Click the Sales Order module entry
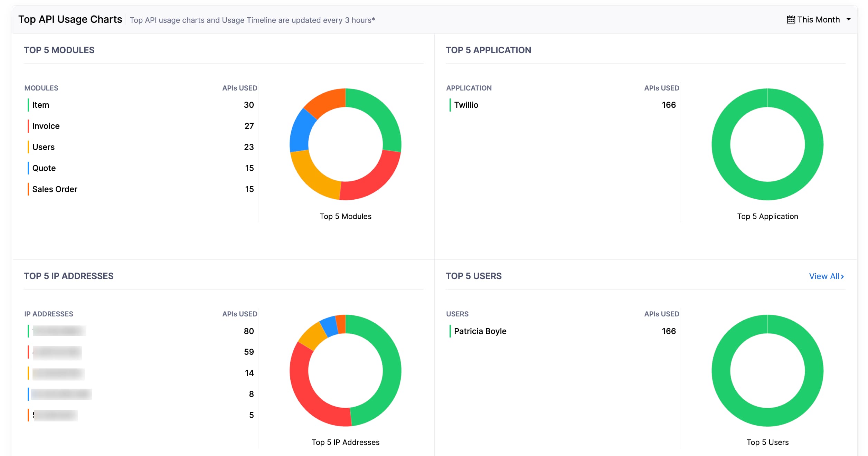 (55, 189)
